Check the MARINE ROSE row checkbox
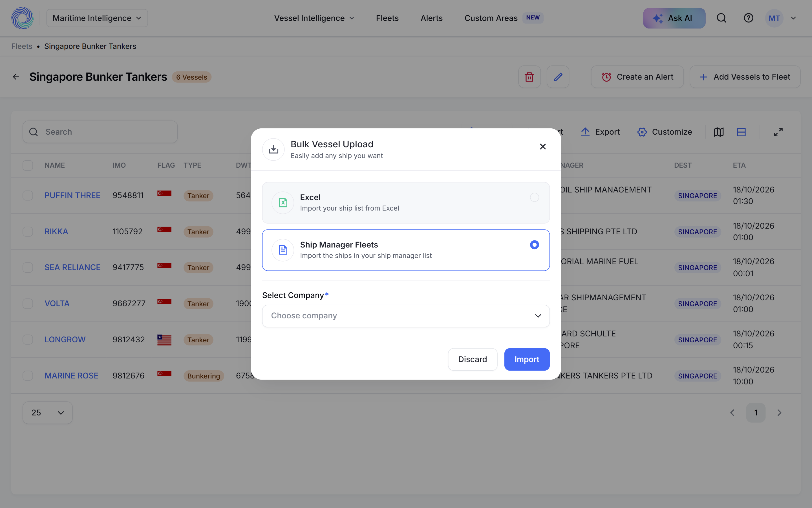 tap(28, 376)
